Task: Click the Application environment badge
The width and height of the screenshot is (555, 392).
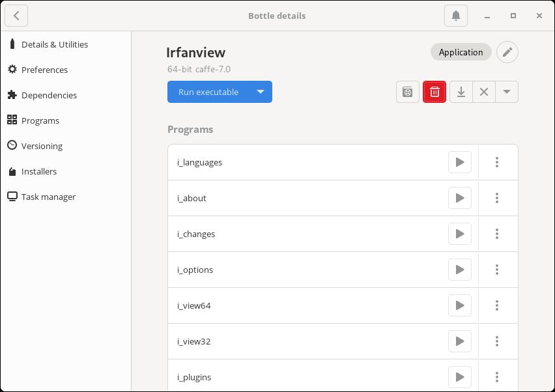Action: click(461, 52)
